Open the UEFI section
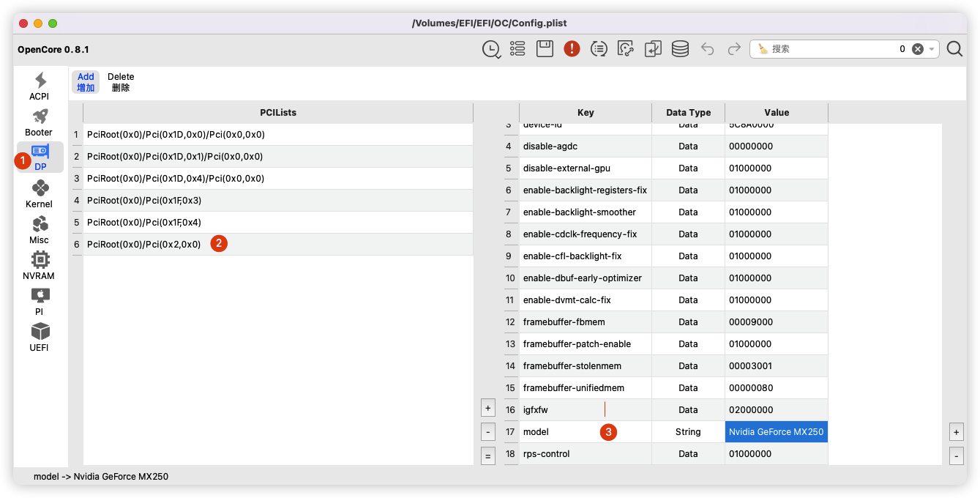Viewport: 980px width, 498px height. coord(39,336)
